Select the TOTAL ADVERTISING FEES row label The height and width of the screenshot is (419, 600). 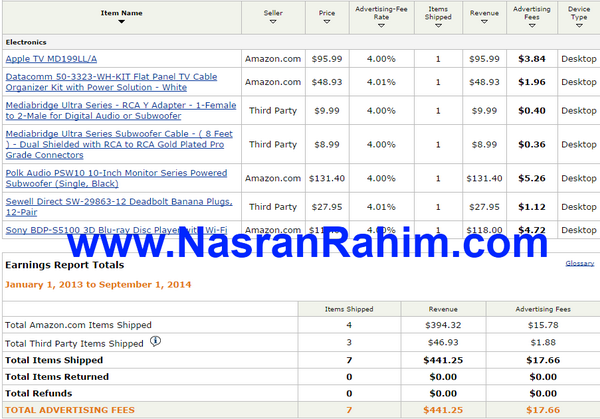pyautogui.click(x=70, y=410)
